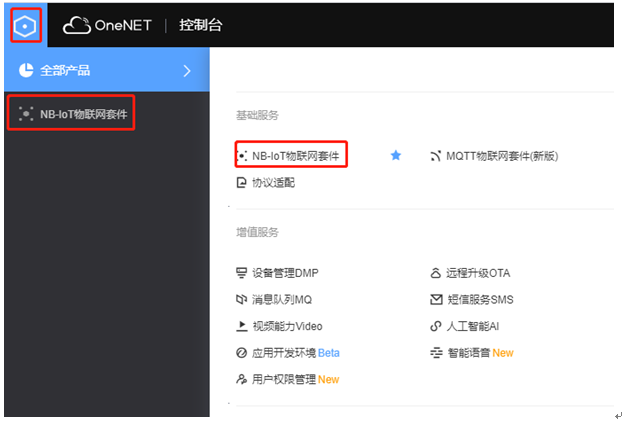Image resolution: width=625 pixels, height=436 pixels.
Task: Open 远程升级OTA service
Action: [x=478, y=273]
